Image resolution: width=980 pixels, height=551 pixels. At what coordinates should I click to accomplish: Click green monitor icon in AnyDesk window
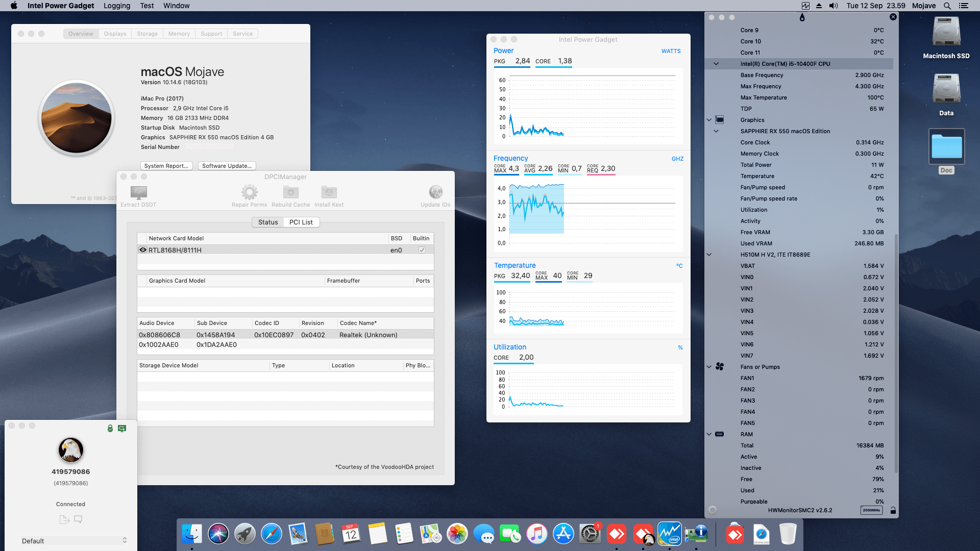[122, 429]
